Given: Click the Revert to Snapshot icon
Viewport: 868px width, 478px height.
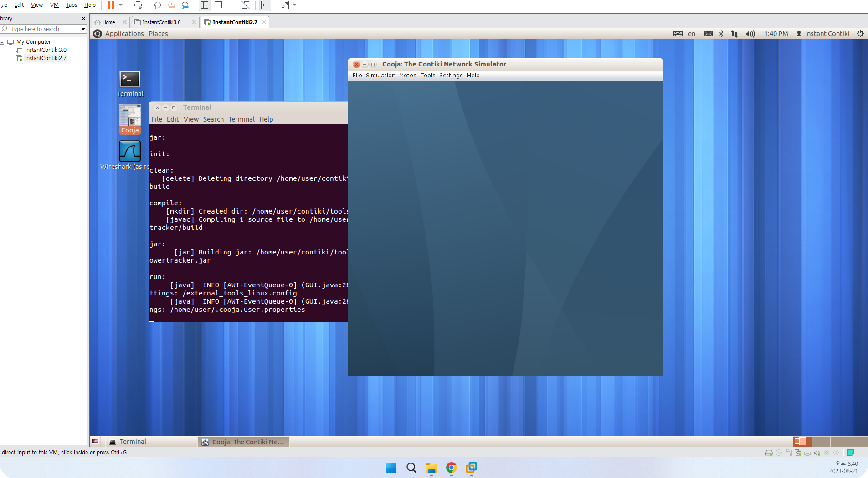Looking at the screenshot, I should [171, 5].
